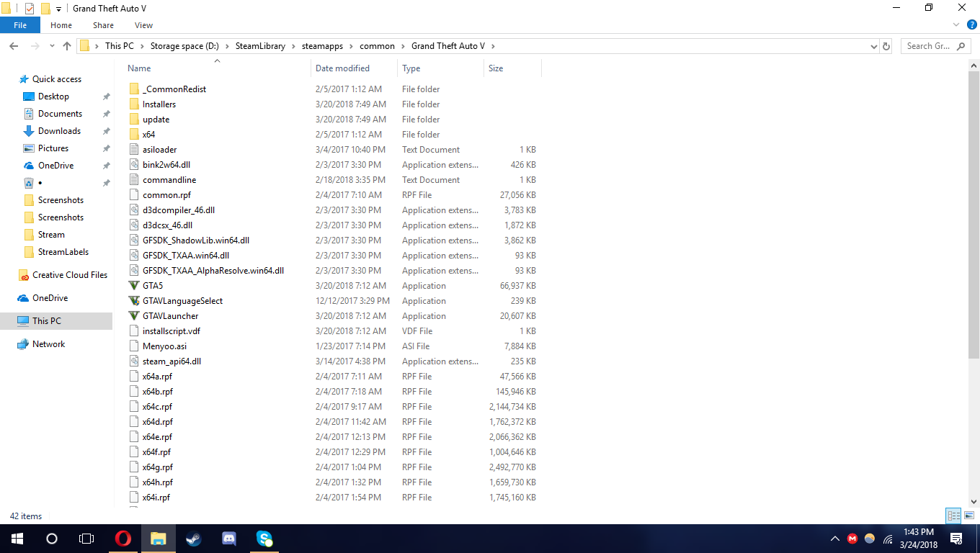Open Downloads in Quick access
The image size is (980, 553).
point(52,131)
